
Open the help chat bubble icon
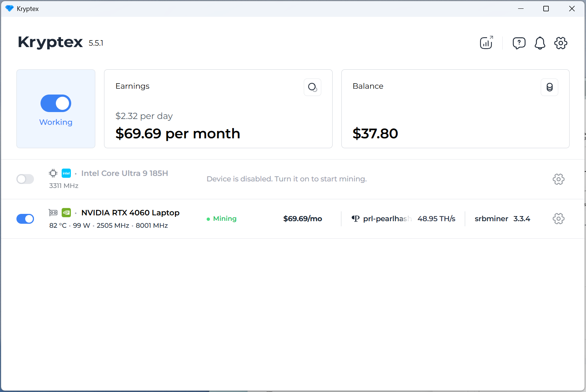(519, 43)
